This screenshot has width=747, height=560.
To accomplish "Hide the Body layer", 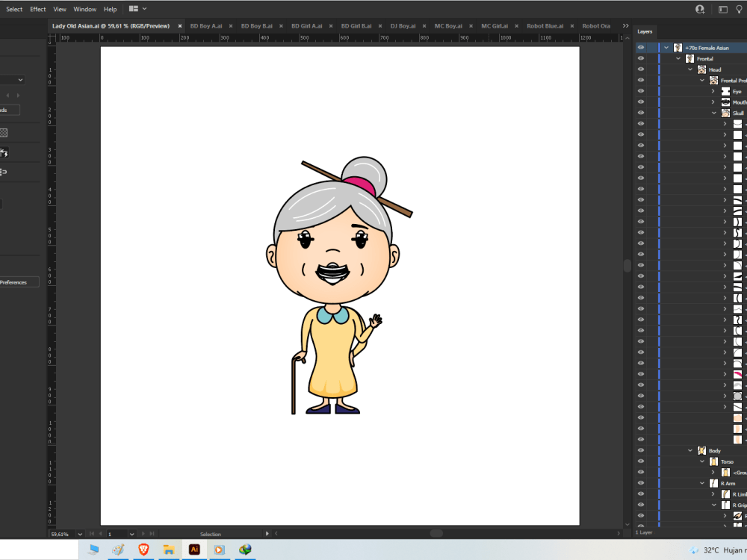I will click(x=641, y=450).
